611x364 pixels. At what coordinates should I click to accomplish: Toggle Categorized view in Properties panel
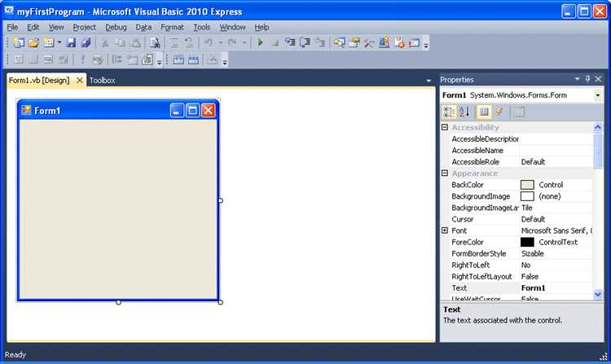coord(449,112)
